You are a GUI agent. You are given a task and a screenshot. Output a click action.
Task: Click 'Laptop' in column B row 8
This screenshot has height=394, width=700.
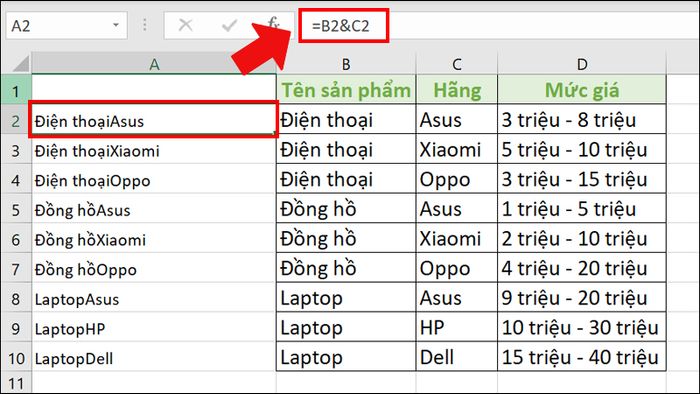346,298
